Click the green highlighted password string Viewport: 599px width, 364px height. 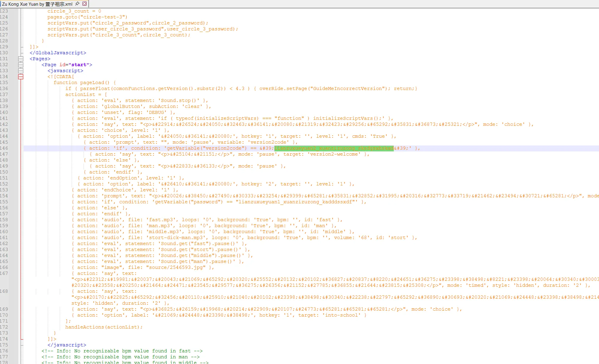pyautogui.click(x=334, y=148)
